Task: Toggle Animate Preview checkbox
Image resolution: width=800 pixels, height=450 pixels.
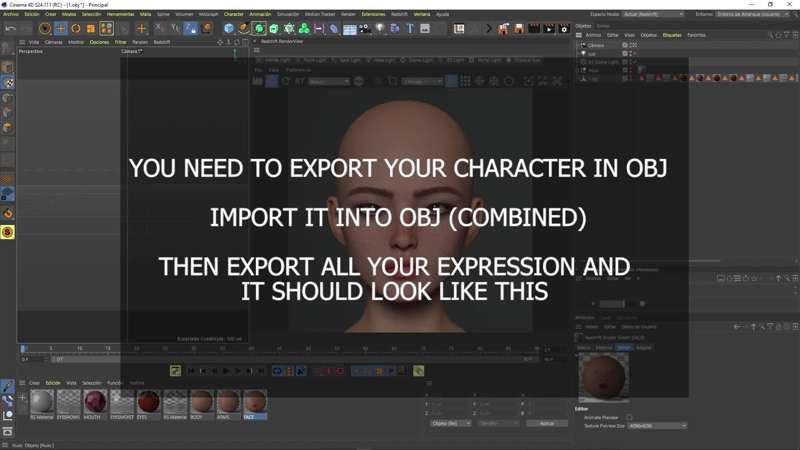Action: [629, 417]
